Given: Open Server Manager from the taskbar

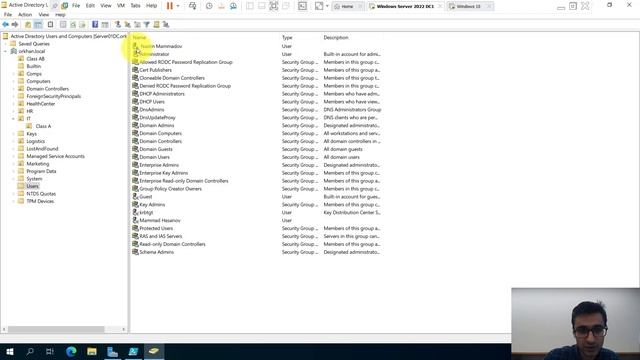Looking at the screenshot, I should (x=112, y=351).
